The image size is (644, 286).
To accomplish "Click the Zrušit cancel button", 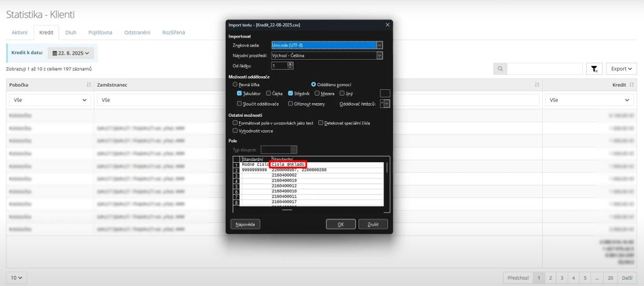I will (373, 224).
